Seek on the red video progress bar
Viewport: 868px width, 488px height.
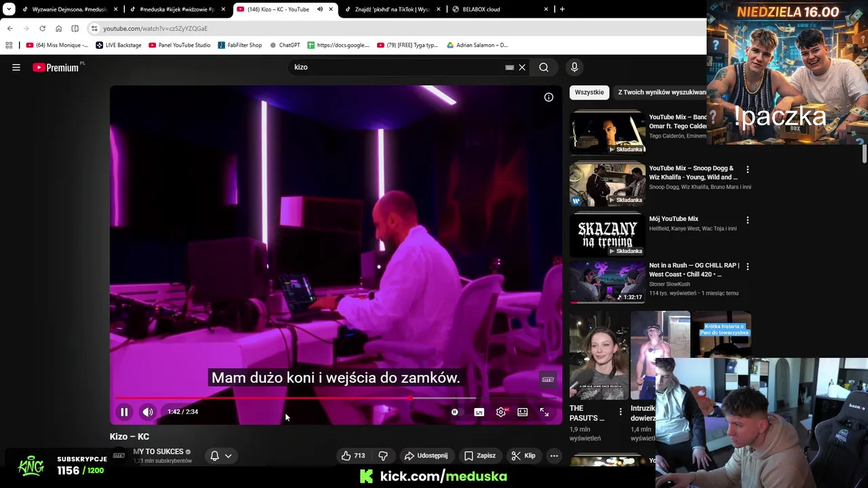pos(336,399)
